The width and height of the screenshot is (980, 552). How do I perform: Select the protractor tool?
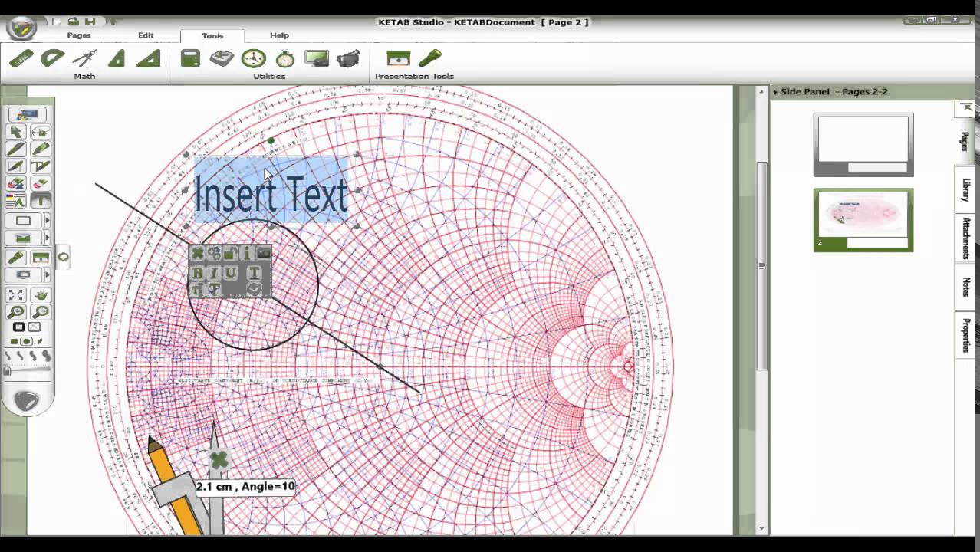coord(53,58)
